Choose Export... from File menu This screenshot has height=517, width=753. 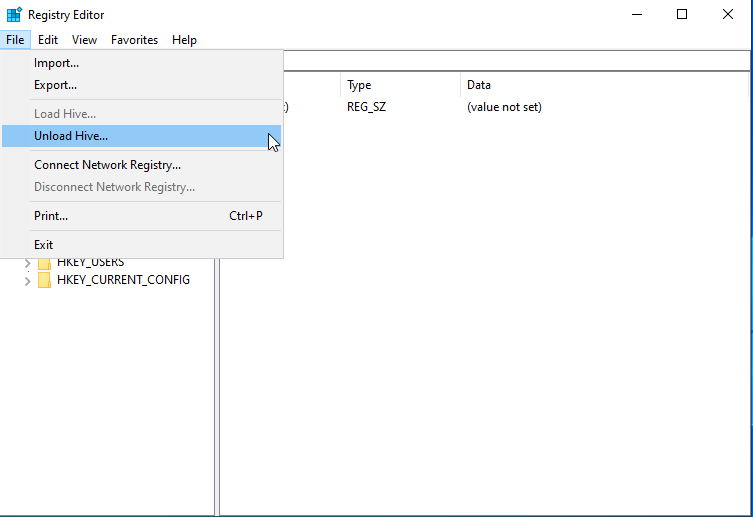click(x=142, y=85)
